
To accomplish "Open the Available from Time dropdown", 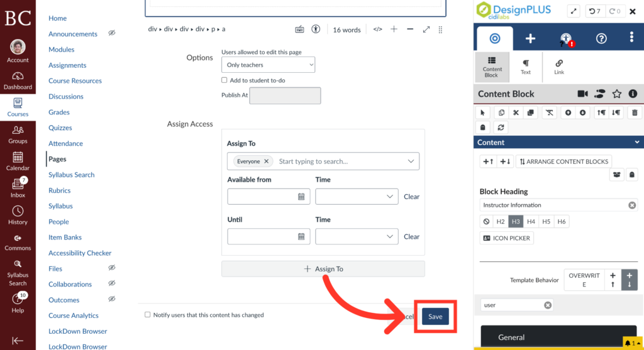I will tap(357, 197).
